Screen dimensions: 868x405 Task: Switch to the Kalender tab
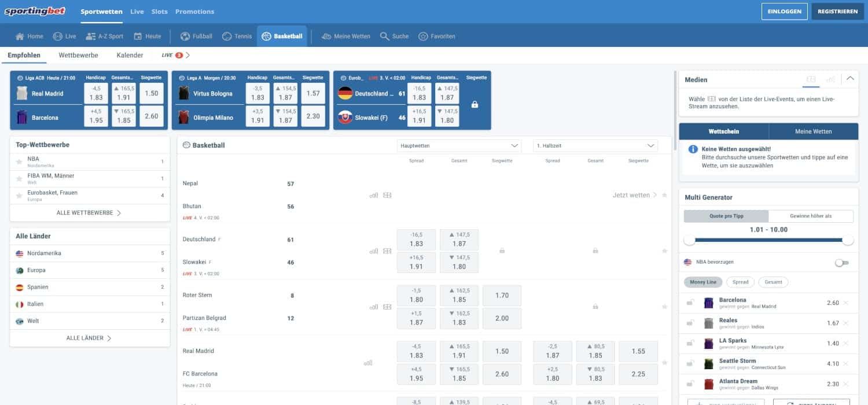[130, 56]
